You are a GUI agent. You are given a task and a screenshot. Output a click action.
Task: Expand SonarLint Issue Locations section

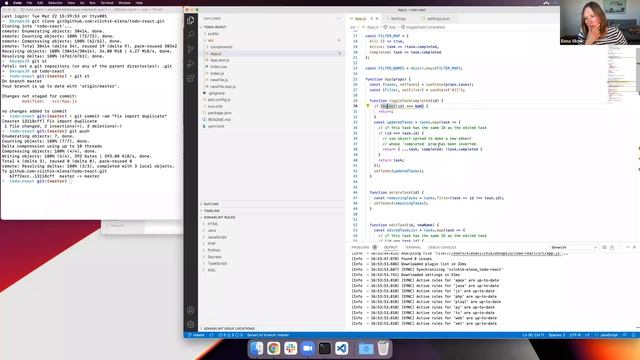(x=229, y=329)
